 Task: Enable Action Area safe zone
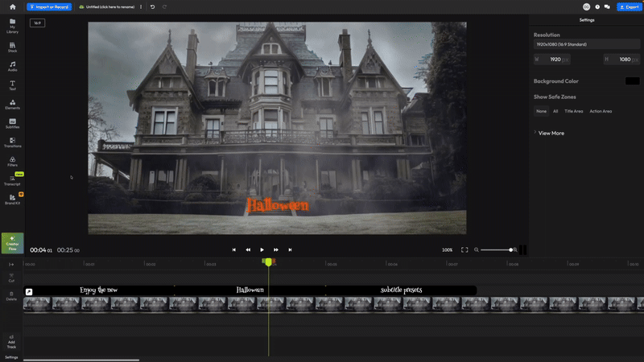[601, 111]
